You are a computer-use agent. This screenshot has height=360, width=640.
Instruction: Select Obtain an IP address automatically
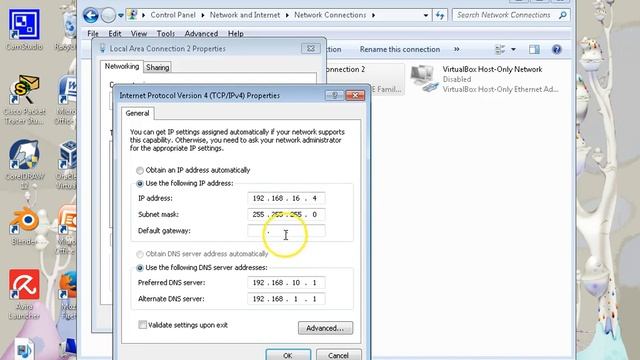(140, 170)
